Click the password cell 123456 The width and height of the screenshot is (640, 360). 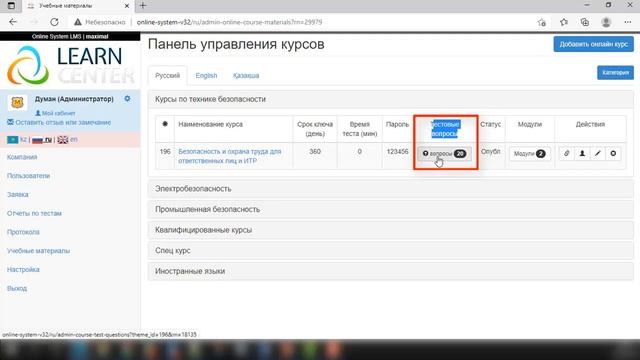click(398, 151)
